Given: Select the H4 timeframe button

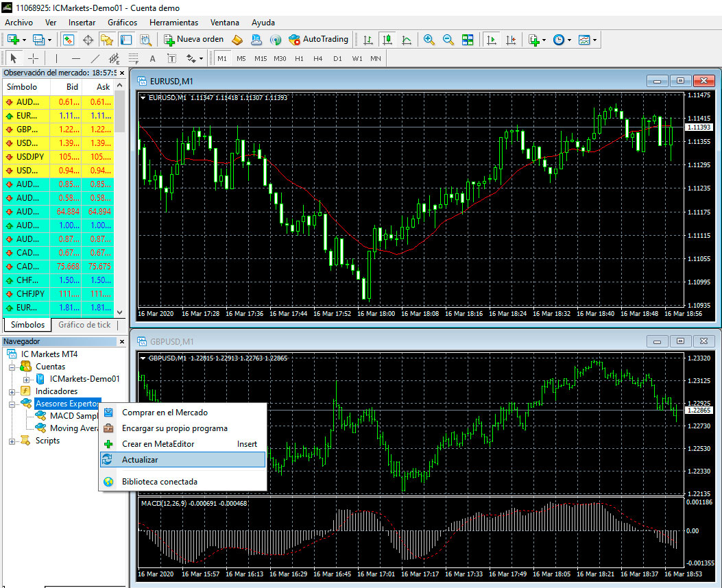Looking at the screenshot, I should (x=318, y=59).
